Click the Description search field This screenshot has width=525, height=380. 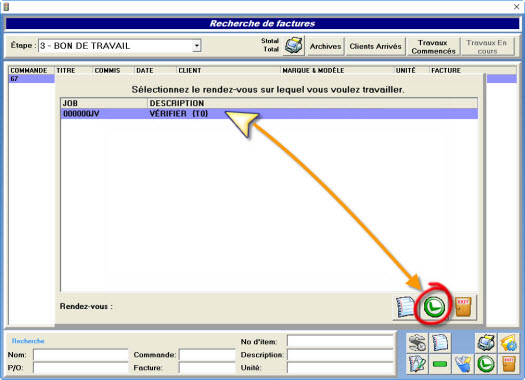340,355
